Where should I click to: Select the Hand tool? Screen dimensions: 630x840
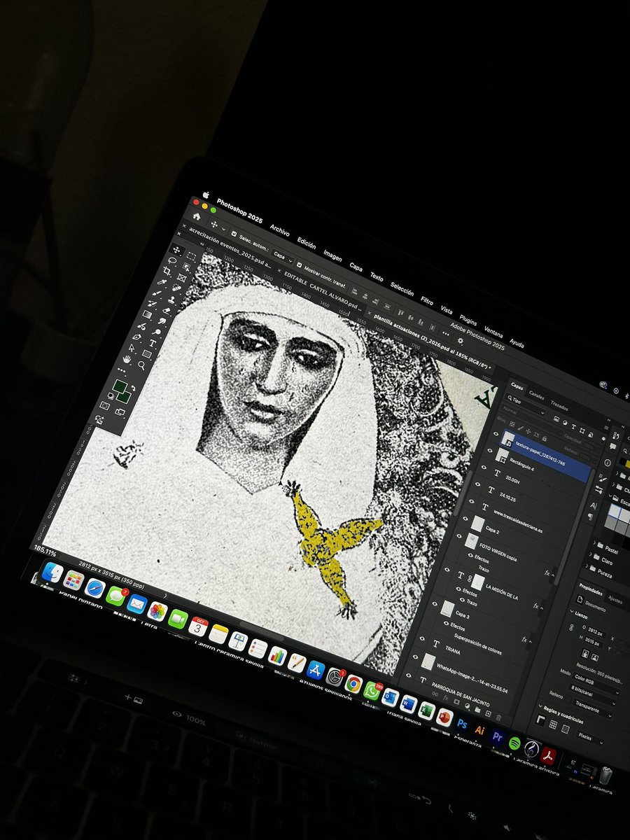pyautogui.click(x=127, y=359)
